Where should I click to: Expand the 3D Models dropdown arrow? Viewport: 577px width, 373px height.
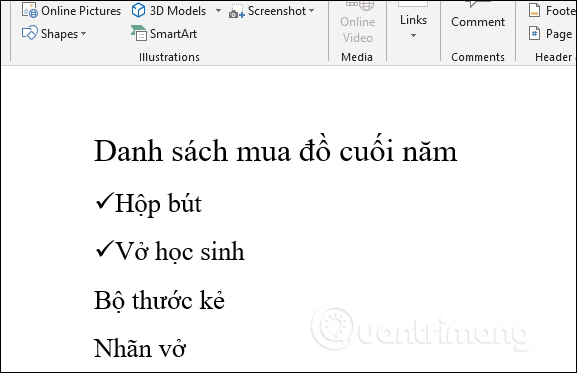218,10
